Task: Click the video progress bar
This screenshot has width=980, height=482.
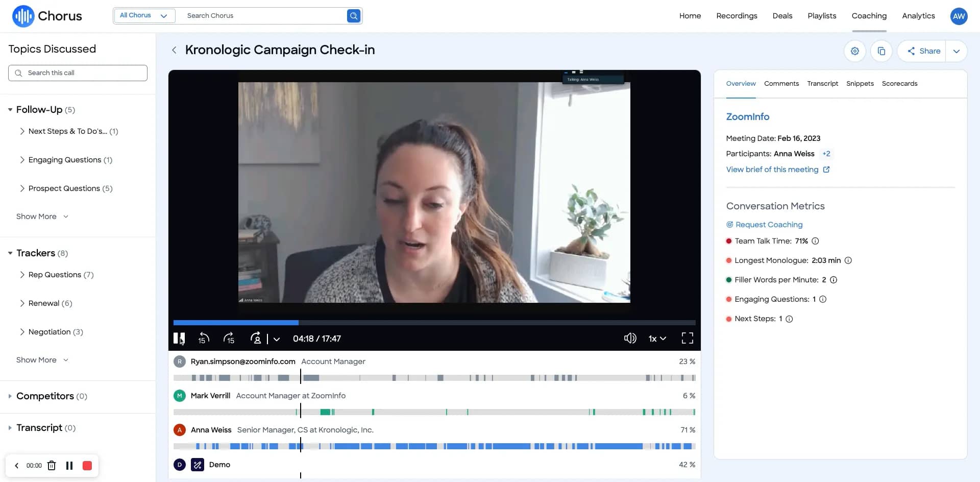Action: tap(434, 323)
